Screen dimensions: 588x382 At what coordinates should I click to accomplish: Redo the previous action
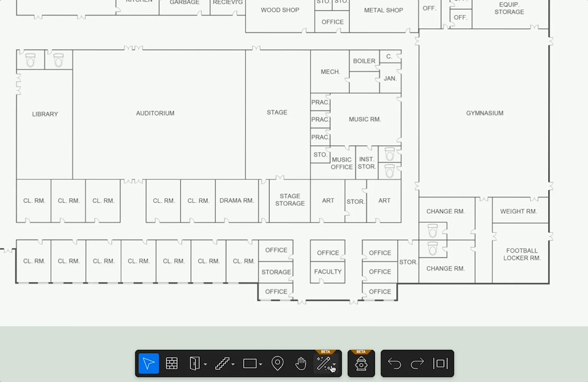pyautogui.click(x=417, y=364)
